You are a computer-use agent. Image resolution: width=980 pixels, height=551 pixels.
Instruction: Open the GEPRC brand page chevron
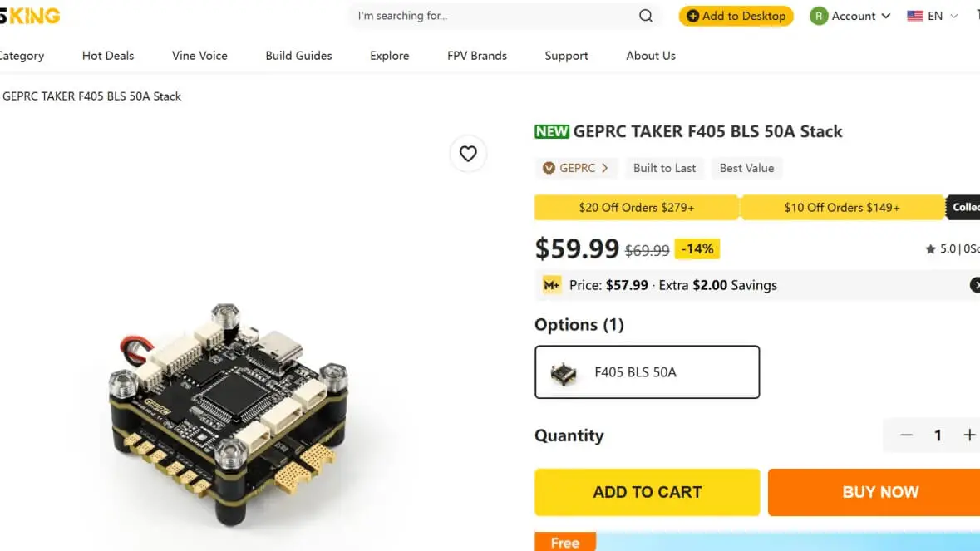tap(604, 168)
